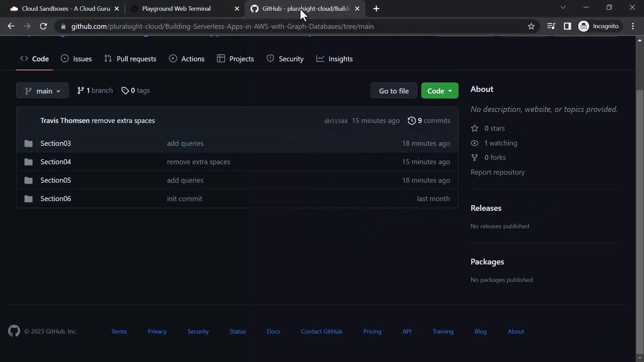The width and height of the screenshot is (644, 362).
Task: Reload the current page
Action: tap(43, 26)
